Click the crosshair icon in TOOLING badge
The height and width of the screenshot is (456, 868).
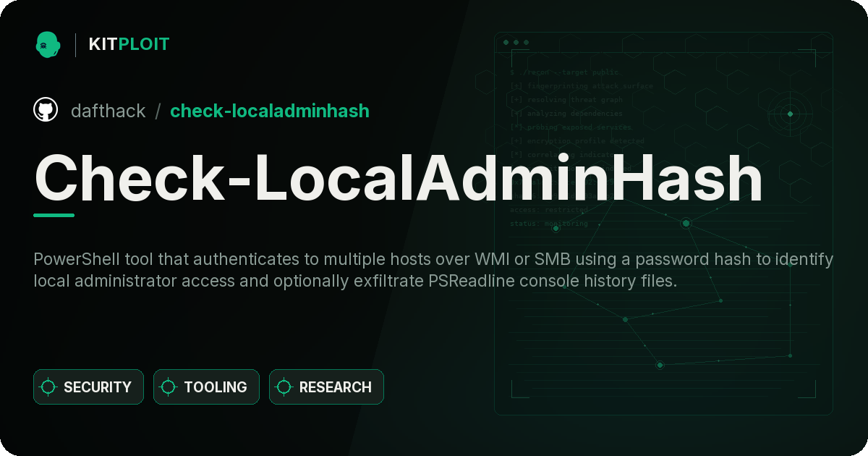(x=169, y=387)
